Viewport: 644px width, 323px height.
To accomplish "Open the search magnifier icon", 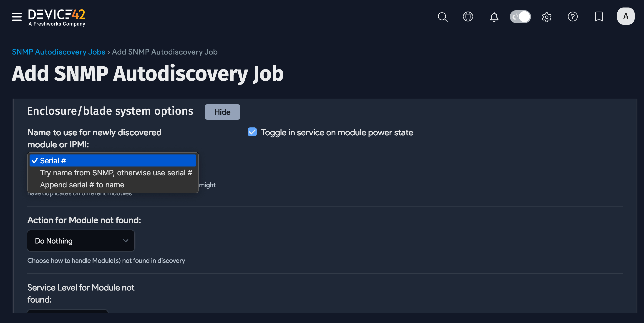I will coord(443,17).
